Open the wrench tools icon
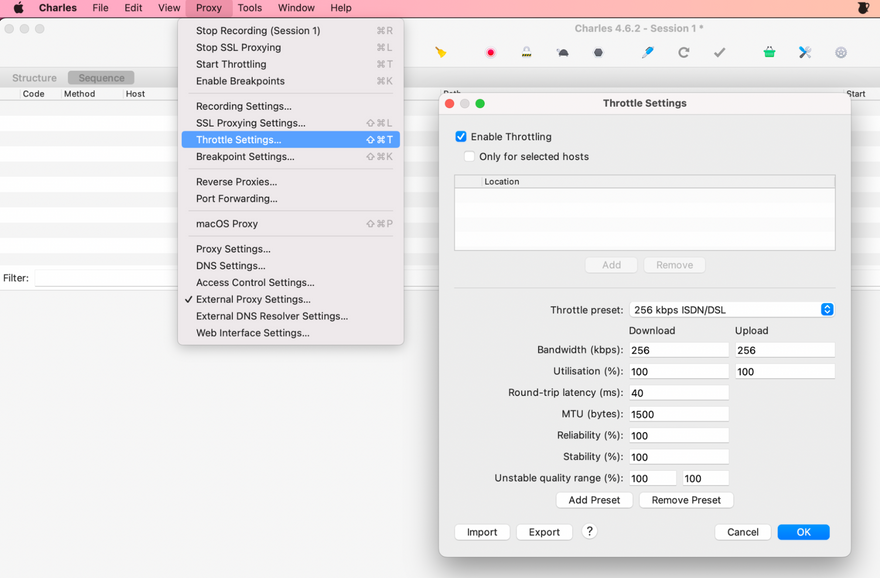This screenshot has width=880, height=578. [x=805, y=52]
